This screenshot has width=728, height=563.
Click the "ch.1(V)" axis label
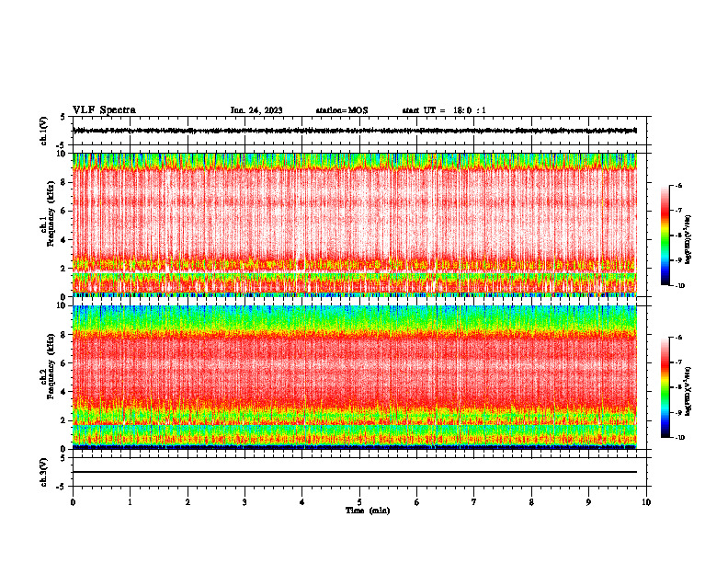(44, 131)
